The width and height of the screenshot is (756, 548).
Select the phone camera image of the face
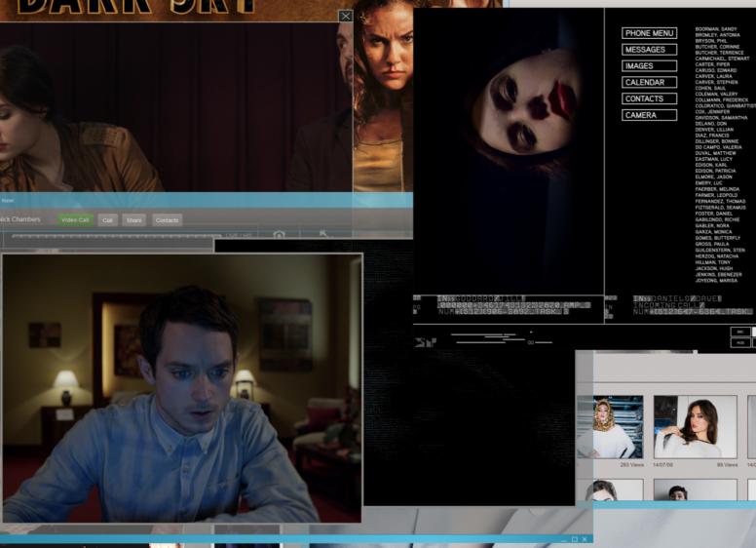click(x=509, y=150)
